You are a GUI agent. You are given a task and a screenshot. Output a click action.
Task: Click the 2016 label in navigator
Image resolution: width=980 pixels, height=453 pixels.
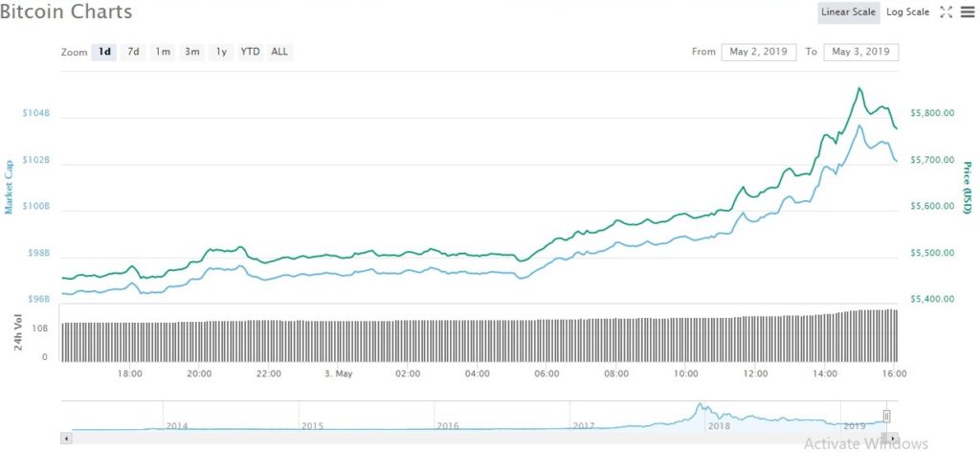(448, 426)
